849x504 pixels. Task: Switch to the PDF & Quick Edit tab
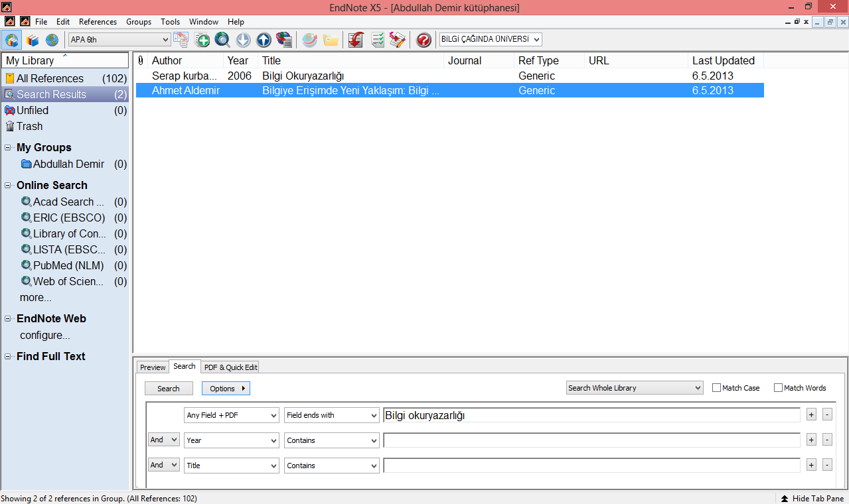230,367
